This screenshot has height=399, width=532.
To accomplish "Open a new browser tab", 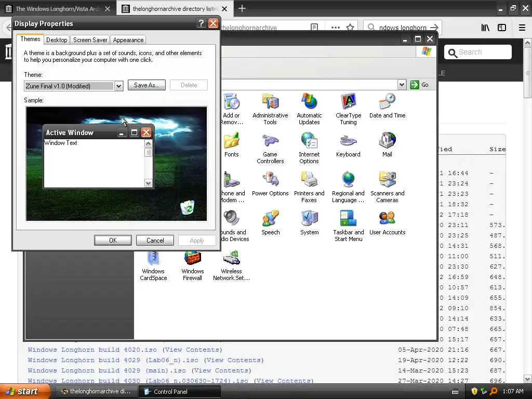I will click(242, 8).
